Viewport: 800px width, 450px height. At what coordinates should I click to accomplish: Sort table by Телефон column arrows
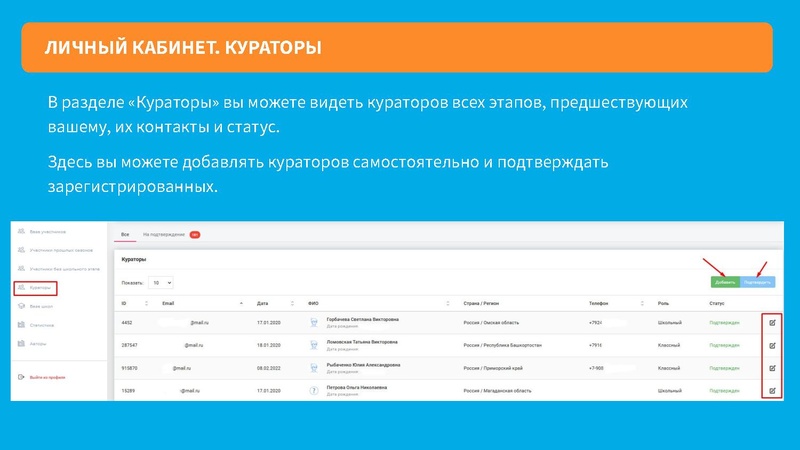(642, 303)
